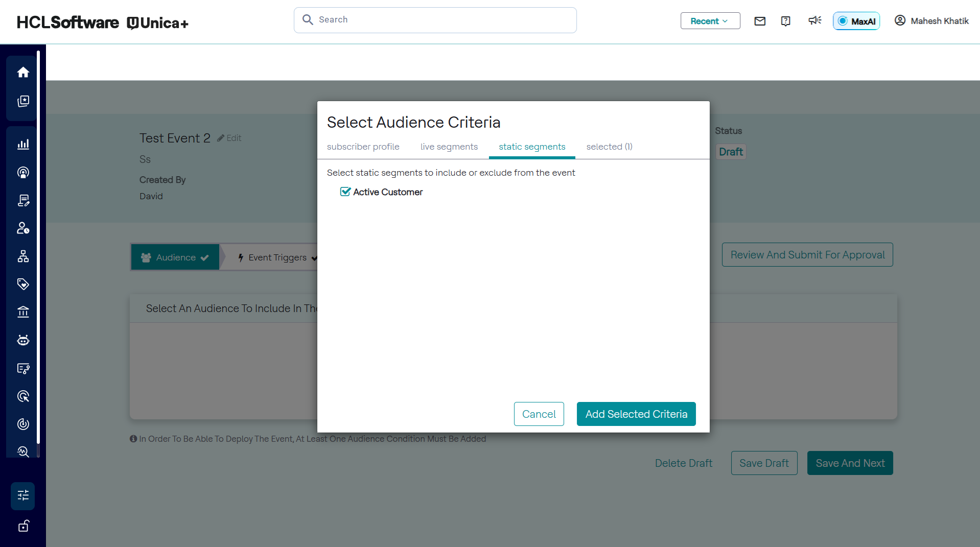Viewport: 980px width, 547px height.
Task: Open the bar chart analytics icon
Action: (x=23, y=145)
